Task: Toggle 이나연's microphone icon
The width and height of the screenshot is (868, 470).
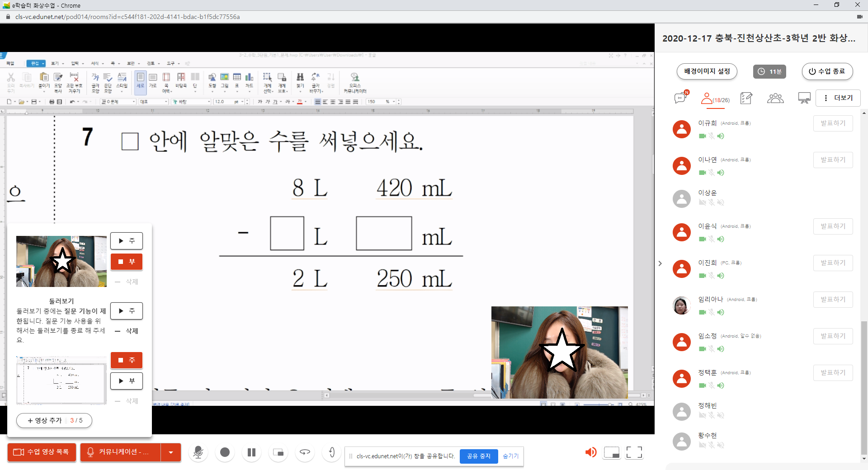Action: tap(712, 173)
